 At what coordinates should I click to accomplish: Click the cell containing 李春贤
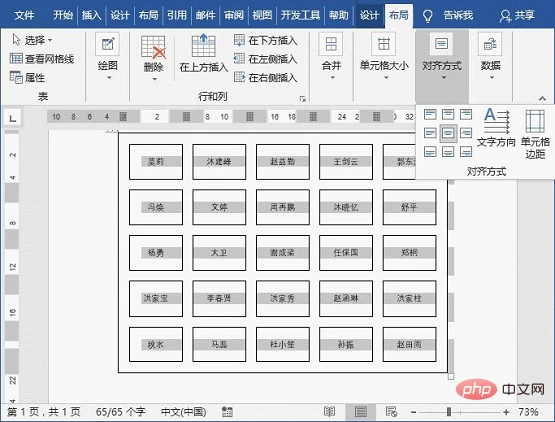pyautogui.click(x=219, y=298)
